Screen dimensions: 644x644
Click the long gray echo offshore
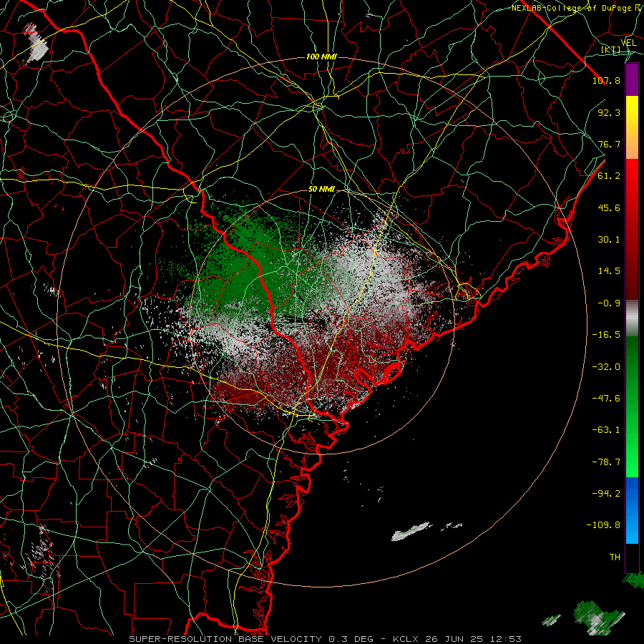click(411, 532)
